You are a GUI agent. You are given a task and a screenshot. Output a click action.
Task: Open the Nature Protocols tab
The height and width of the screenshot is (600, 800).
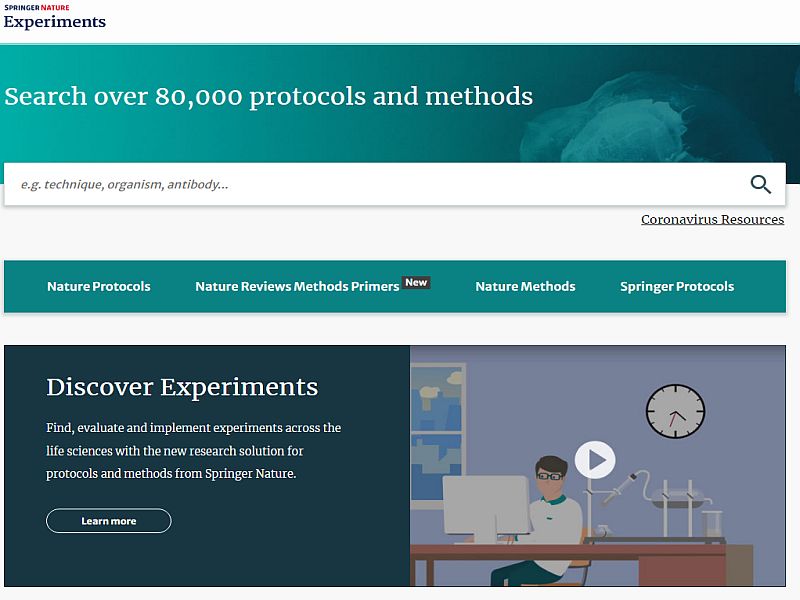tap(98, 286)
